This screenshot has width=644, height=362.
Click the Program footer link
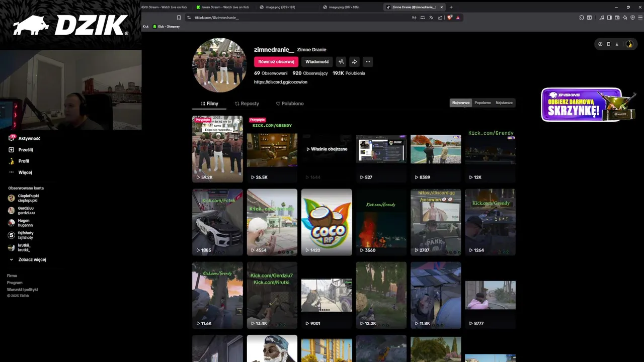(15, 283)
